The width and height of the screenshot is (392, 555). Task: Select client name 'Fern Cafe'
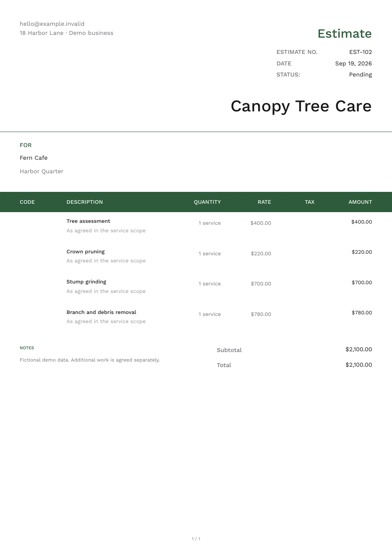pos(34,158)
